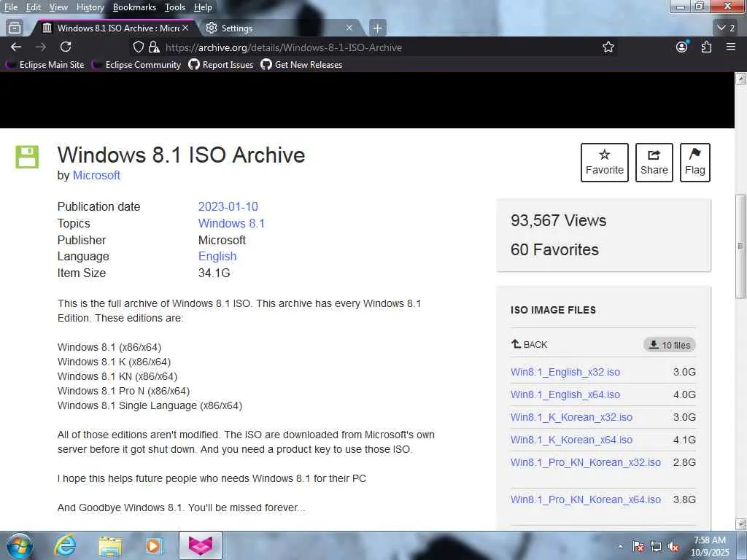Show hidden system tray icons
Image resolution: width=747 pixels, height=560 pixels.
(620, 547)
